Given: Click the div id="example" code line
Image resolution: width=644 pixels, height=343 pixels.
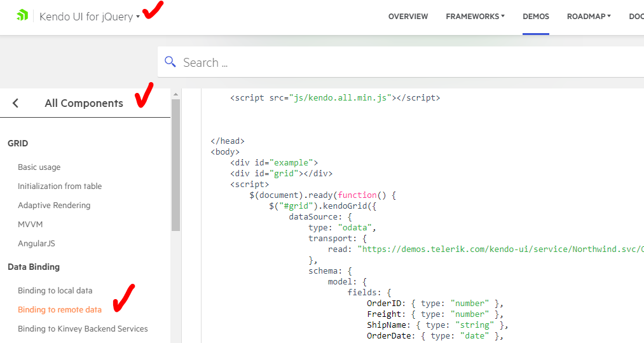Looking at the screenshot, I should point(274,163).
